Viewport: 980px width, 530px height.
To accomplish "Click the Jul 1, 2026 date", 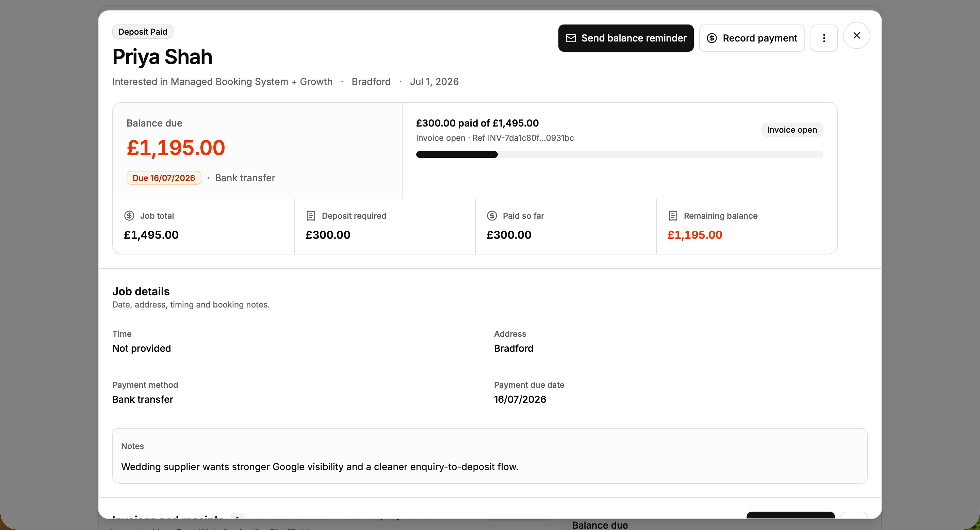I will click(x=434, y=82).
